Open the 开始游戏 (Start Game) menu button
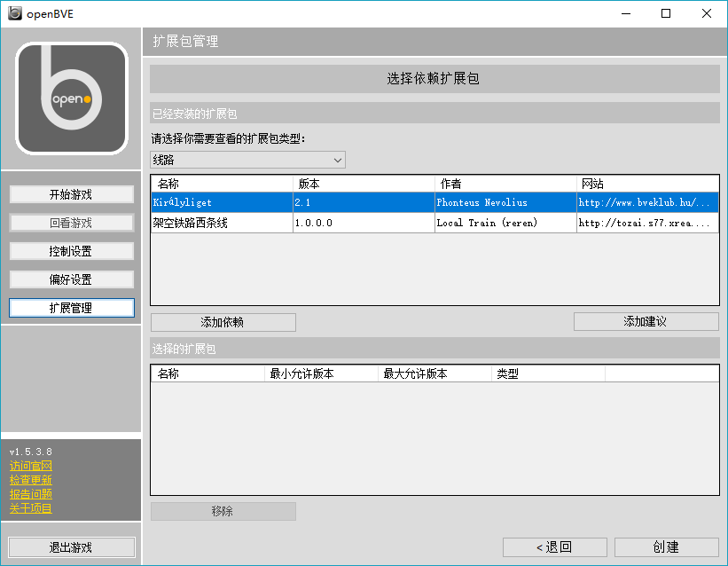Image resolution: width=728 pixels, height=566 pixels. click(72, 194)
